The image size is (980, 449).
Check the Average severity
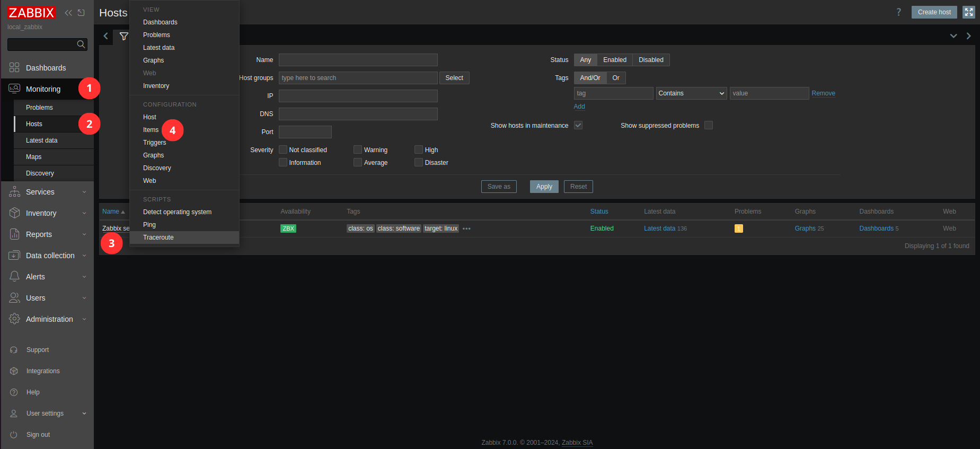coord(358,162)
